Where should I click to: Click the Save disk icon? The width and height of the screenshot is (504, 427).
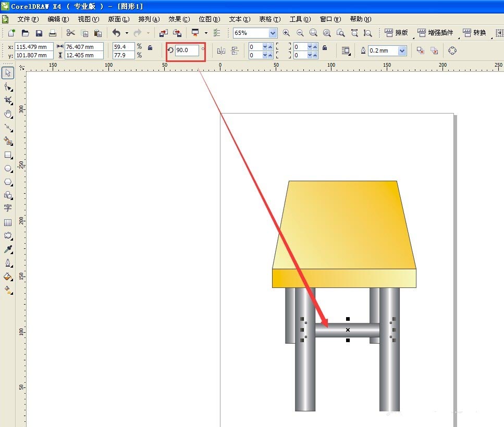point(39,33)
